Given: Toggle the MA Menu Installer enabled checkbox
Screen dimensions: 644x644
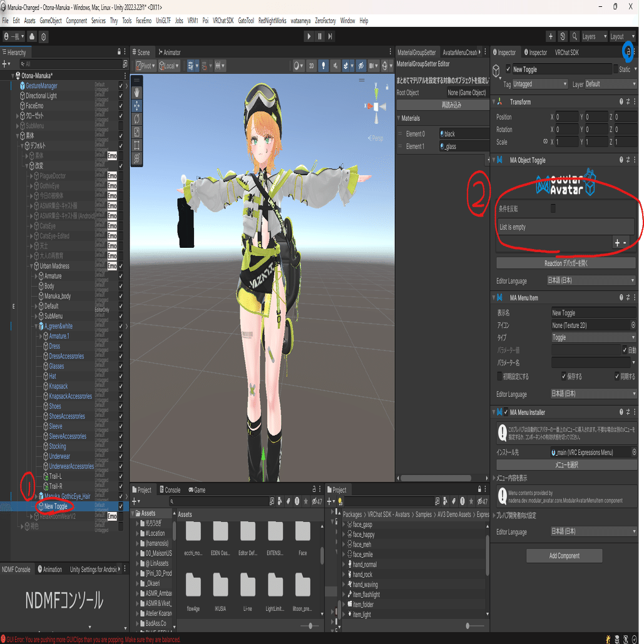Looking at the screenshot, I should tap(506, 412).
